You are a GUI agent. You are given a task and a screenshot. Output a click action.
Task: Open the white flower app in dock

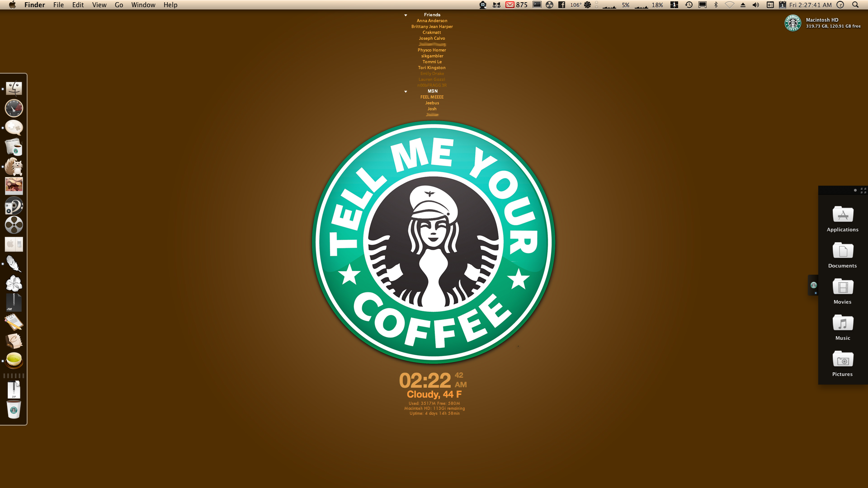[x=14, y=283]
